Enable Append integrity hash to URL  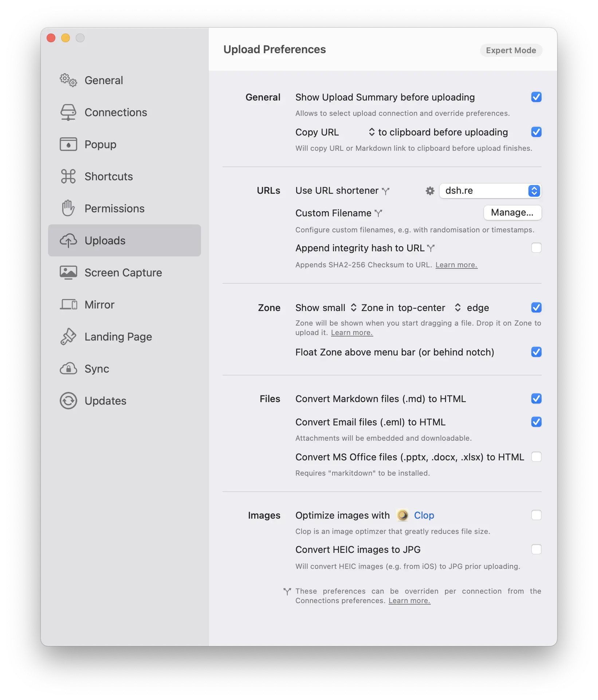[536, 248]
